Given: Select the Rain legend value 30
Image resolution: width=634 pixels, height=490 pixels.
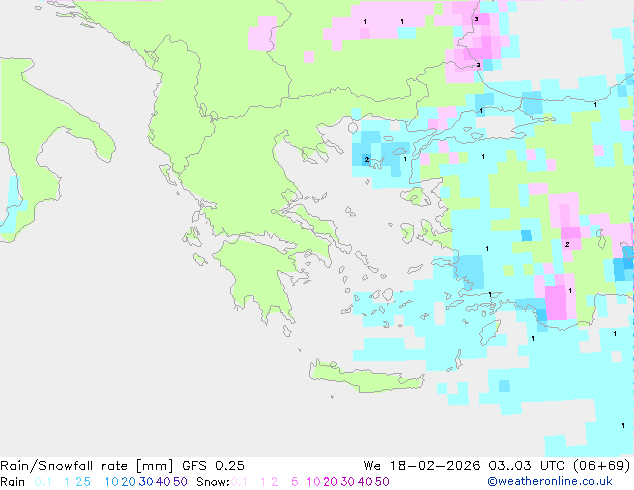Looking at the screenshot, I should pos(146,482).
